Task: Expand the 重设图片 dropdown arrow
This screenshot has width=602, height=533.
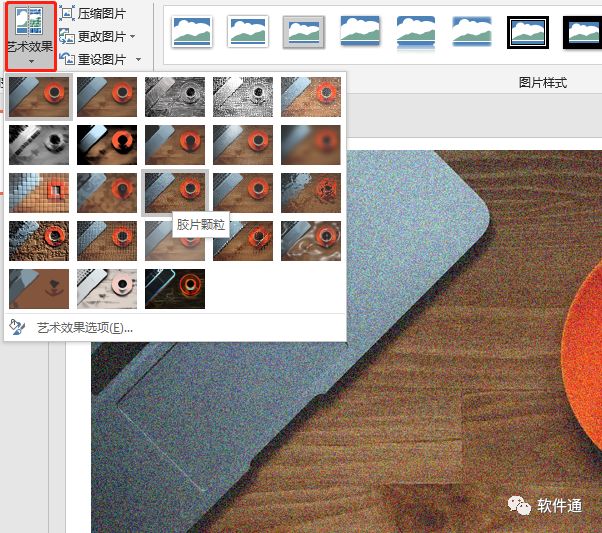Action: 138,59
